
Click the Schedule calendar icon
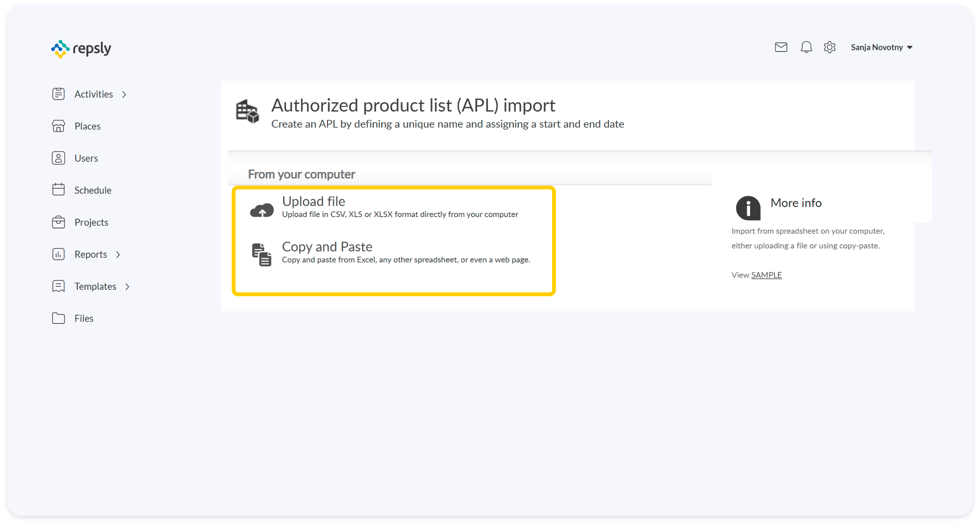click(x=58, y=189)
